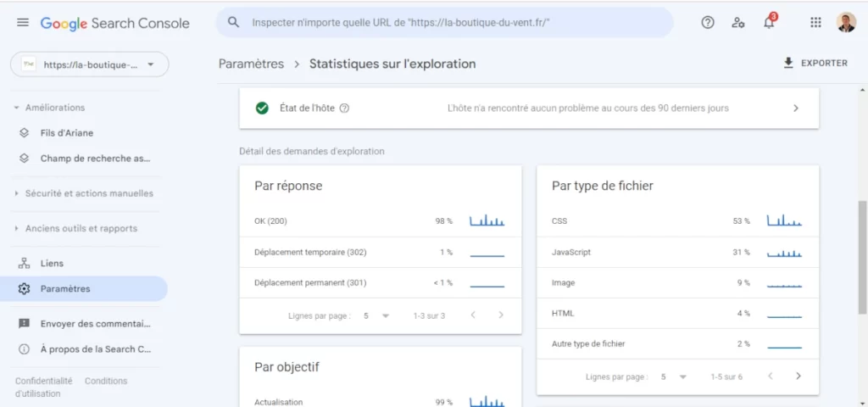Screen dimensions: 868x407
Task: Open the hamburger main menu
Action: pos(23,23)
